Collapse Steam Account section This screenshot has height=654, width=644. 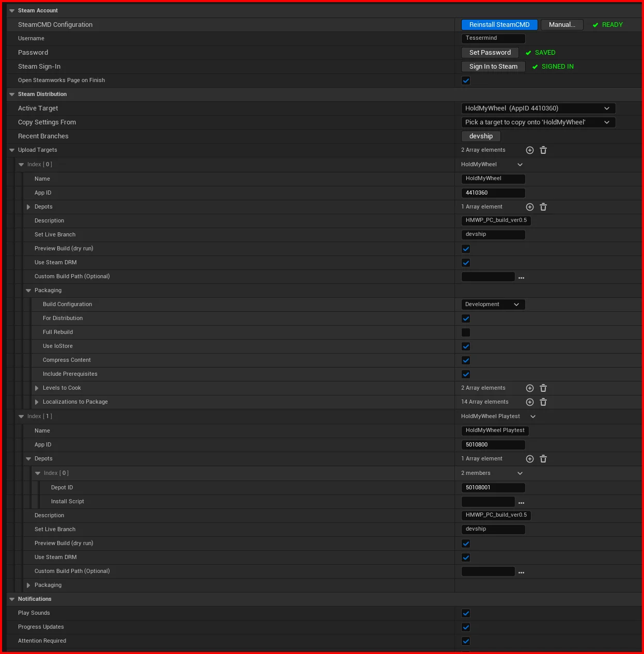coord(12,11)
